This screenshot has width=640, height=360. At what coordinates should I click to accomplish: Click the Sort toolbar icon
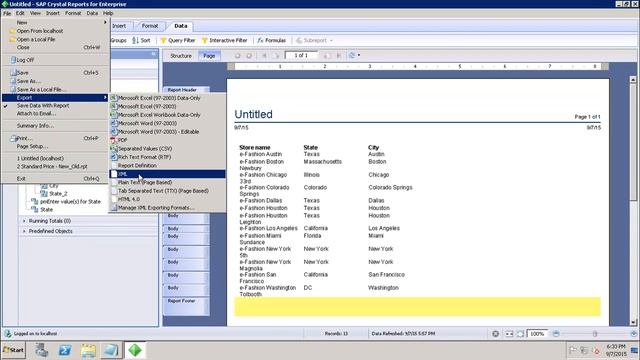click(x=136, y=40)
